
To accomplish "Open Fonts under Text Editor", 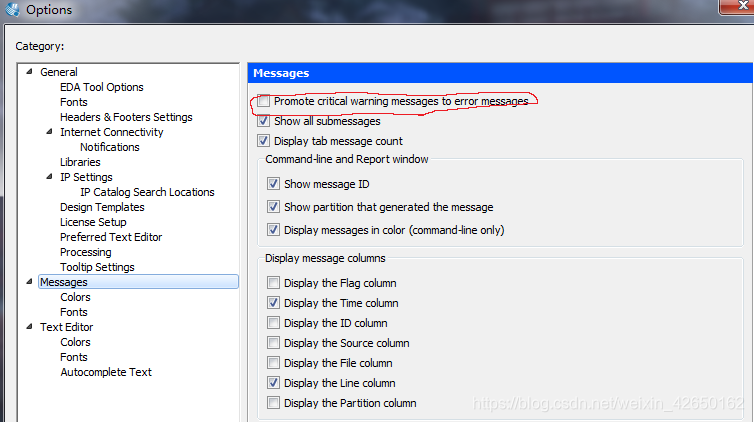I will click(x=74, y=357).
